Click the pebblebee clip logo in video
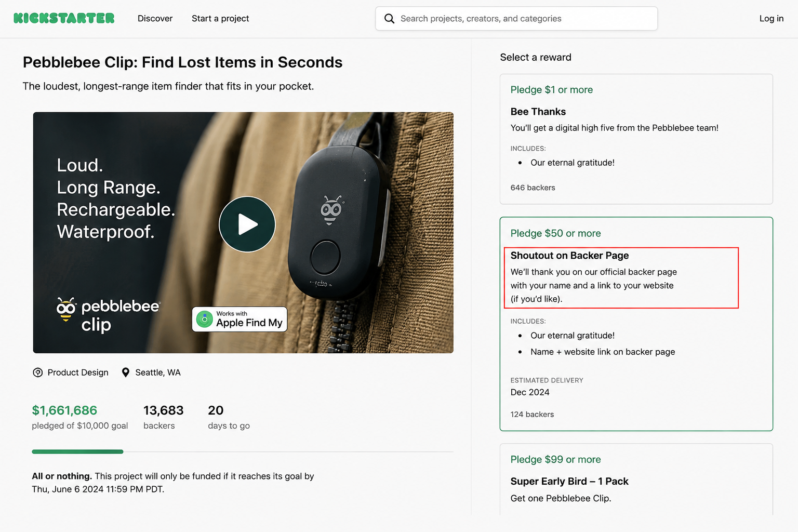Image resolution: width=798 pixels, height=532 pixels. [x=109, y=315]
